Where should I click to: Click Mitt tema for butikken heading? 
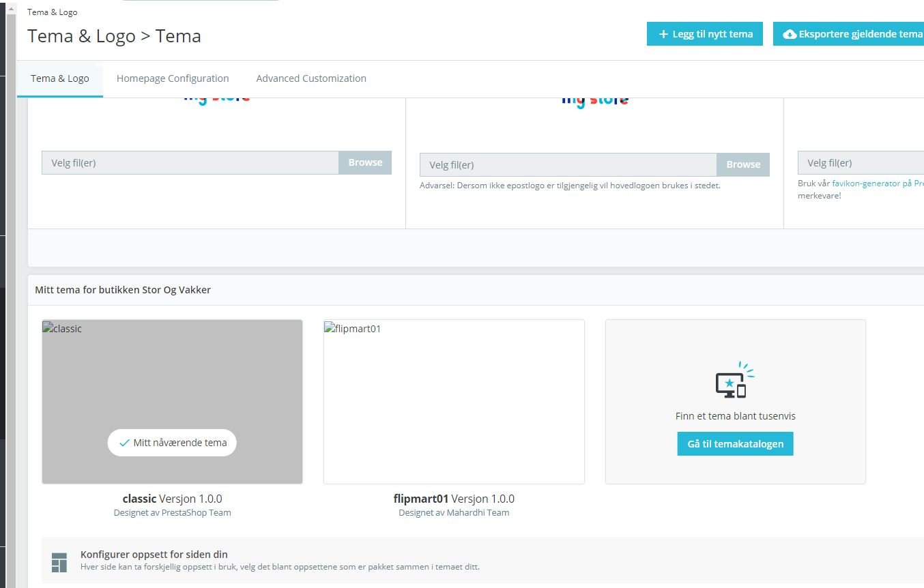[123, 290]
